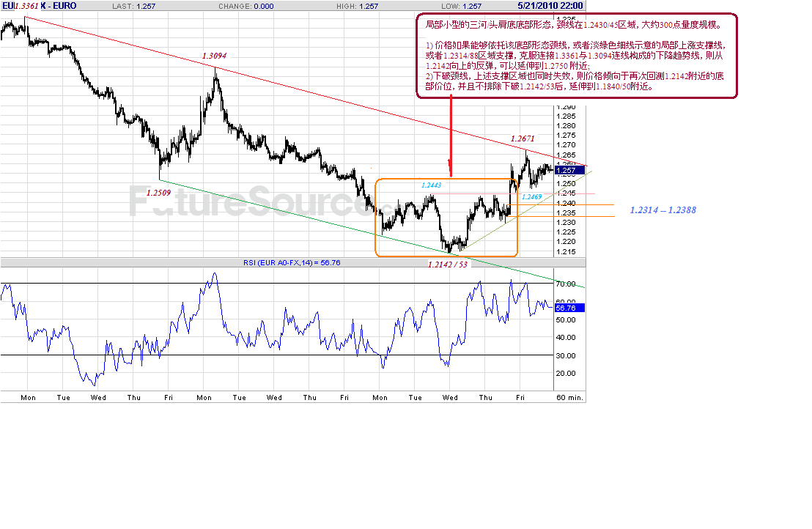
Task: Click the LAST: 1.257 header value
Action: point(133,6)
